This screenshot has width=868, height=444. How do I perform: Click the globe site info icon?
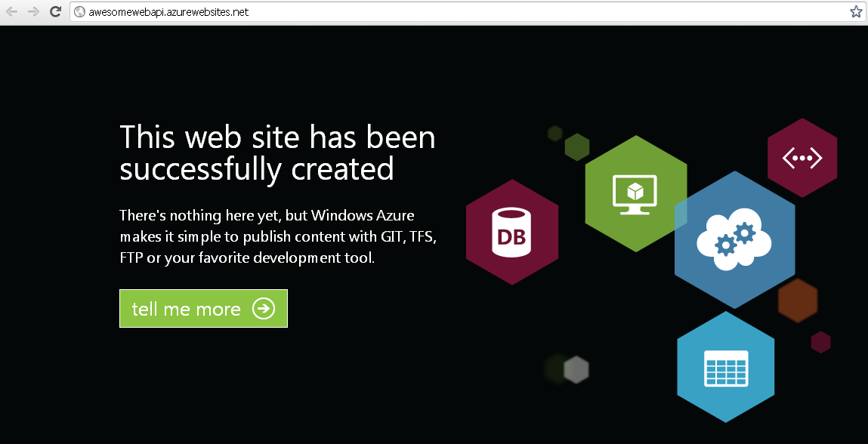click(79, 11)
